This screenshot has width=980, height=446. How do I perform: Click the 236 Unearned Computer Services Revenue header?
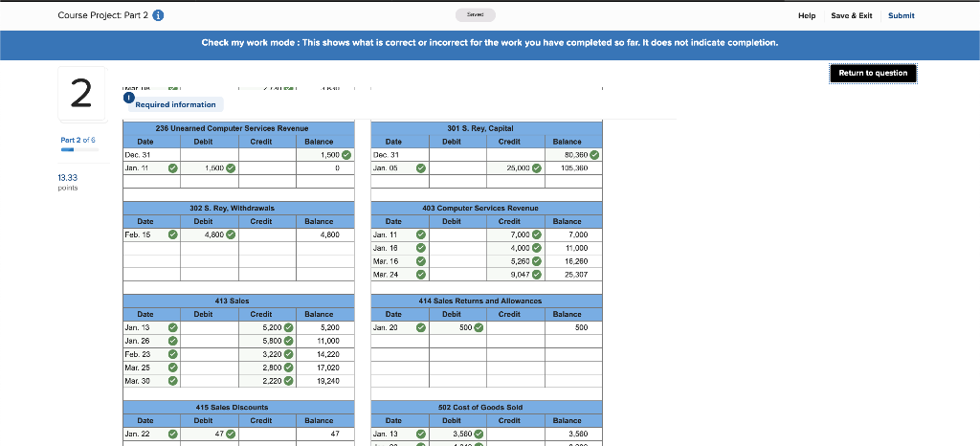(x=238, y=128)
